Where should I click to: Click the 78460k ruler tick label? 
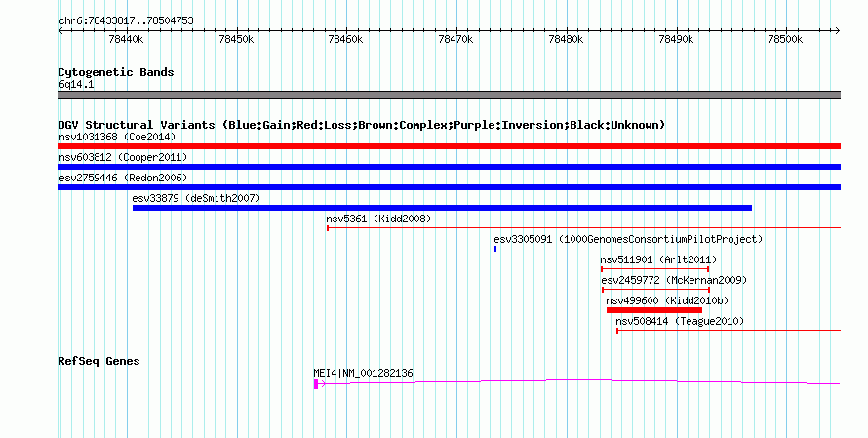[346, 39]
